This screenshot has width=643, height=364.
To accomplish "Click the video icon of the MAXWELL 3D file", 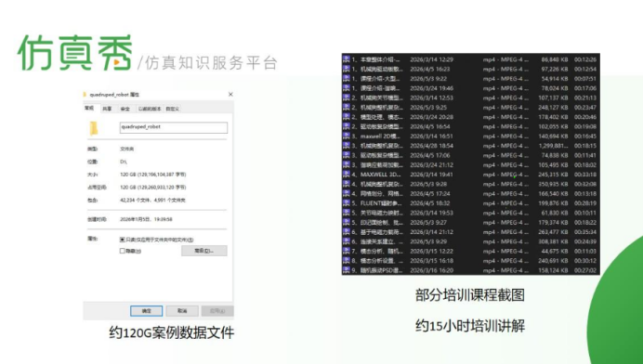I will point(347,175).
